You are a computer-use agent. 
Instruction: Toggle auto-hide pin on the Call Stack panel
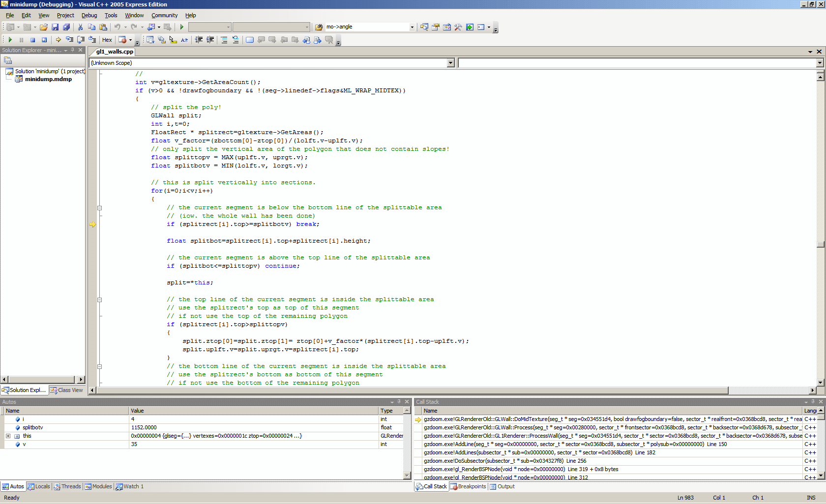tap(813, 402)
